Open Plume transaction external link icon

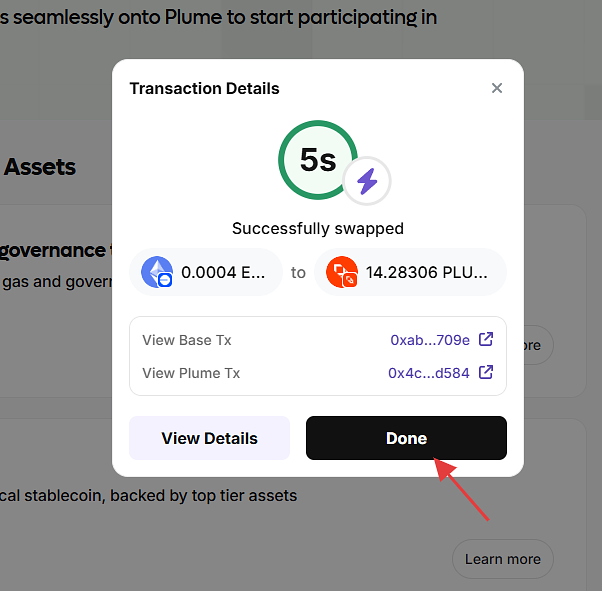pos(486,373)
